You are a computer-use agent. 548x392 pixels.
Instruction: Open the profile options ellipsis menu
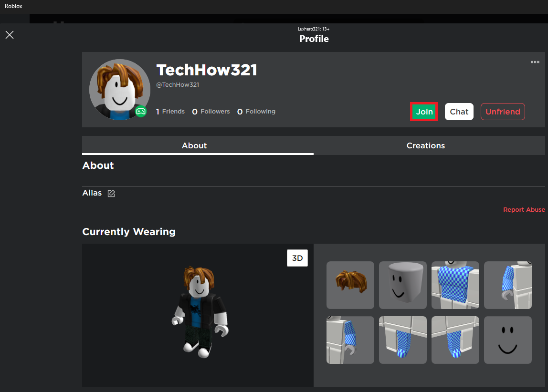pos(535,62)
